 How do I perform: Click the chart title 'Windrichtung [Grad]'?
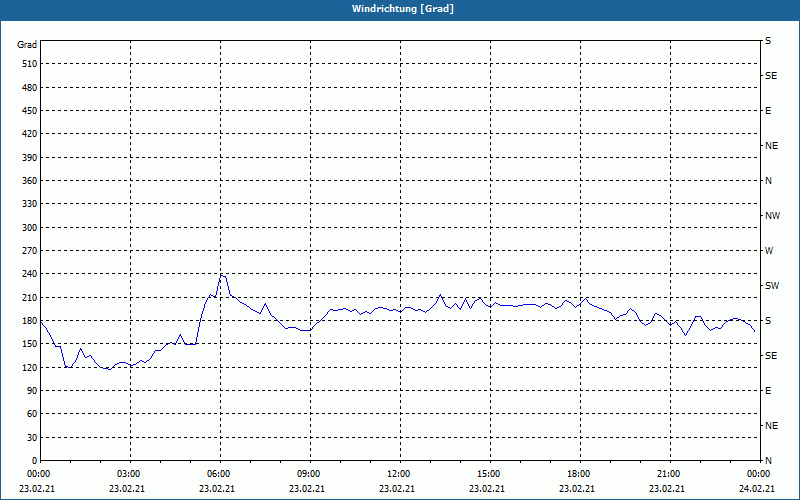[403, 9]
